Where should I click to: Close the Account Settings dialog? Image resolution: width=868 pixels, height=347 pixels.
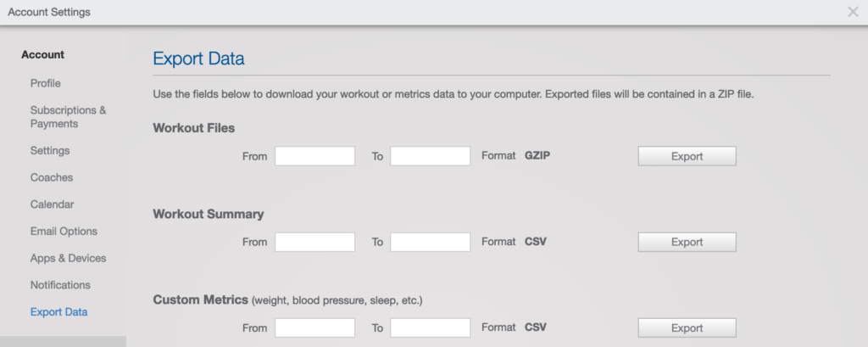pos(853,12)
